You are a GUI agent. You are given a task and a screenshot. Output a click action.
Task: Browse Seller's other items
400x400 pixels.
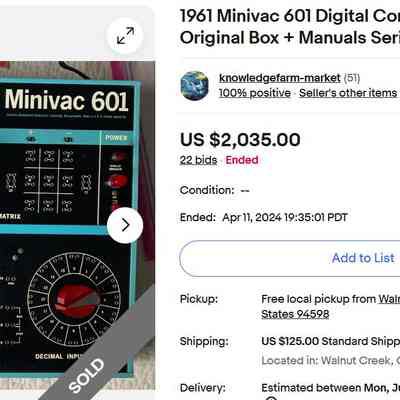348,93
